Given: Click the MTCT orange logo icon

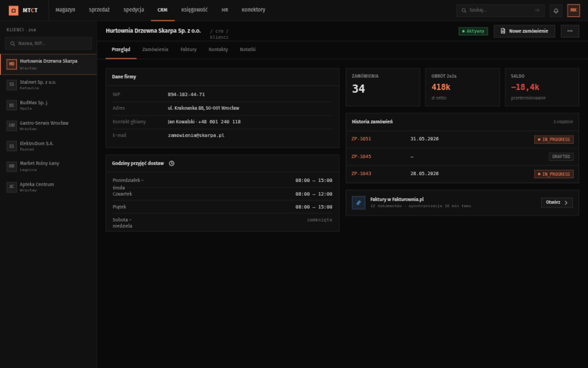Looking at the screenshot, I should [x=13, y=10].
